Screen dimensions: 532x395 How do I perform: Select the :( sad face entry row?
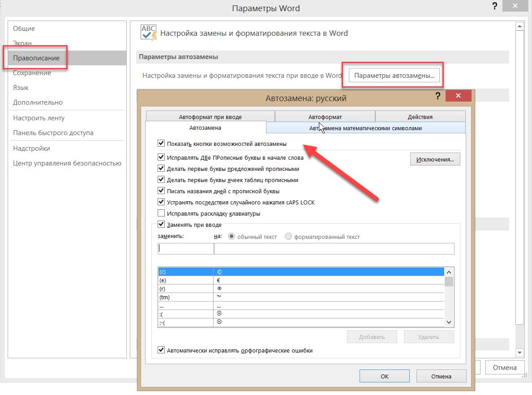pyautogui.click(x=301, y=314)
